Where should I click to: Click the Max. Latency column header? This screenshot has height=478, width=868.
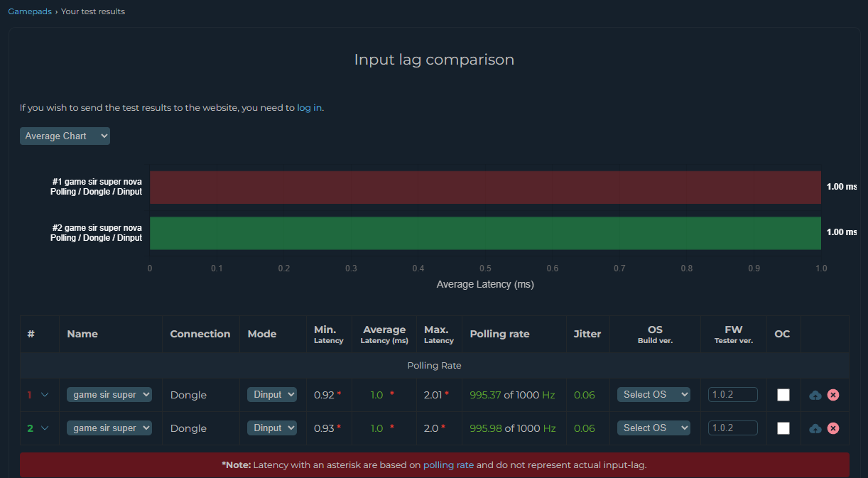(x=438, y=335)
